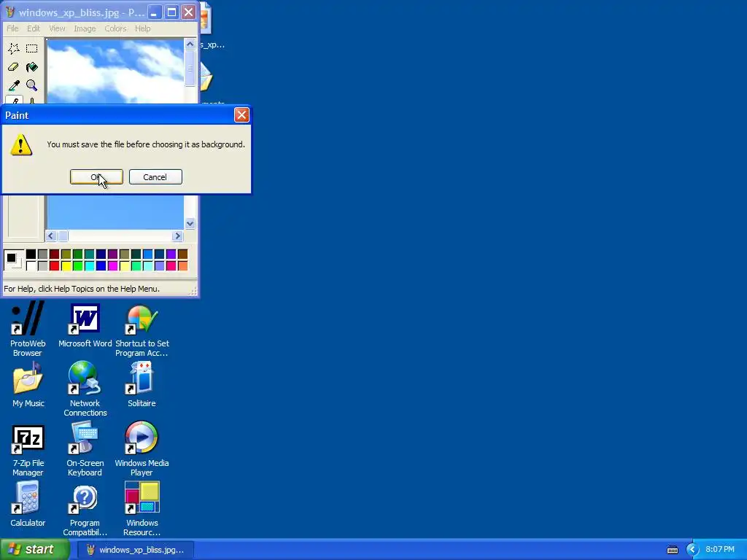Open the Windows Resource shortcut icon

coord(142,508)
